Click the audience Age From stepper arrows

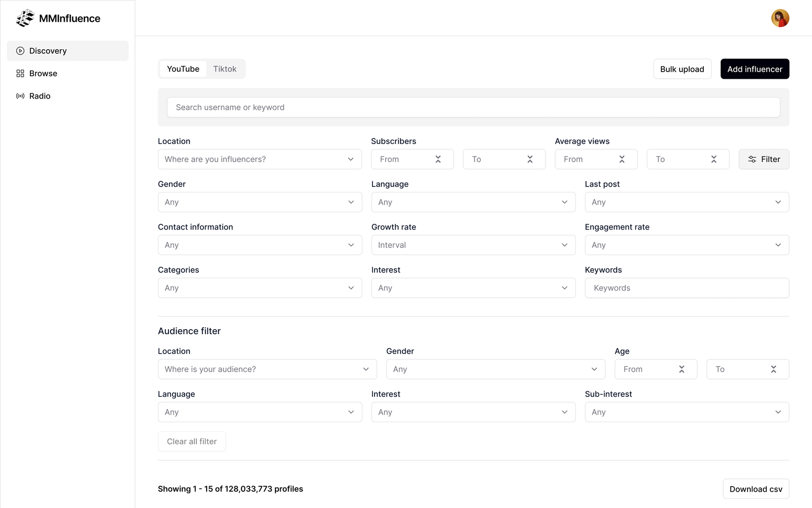682,369
